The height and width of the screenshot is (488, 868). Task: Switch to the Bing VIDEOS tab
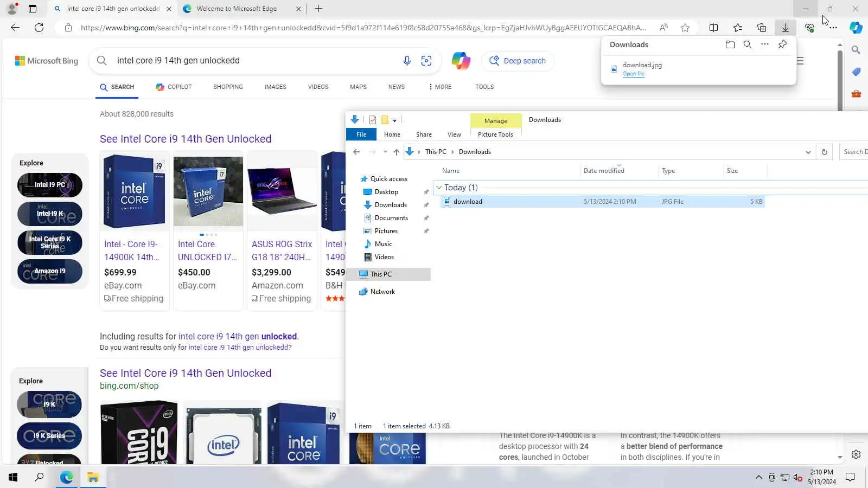click(x=318, y=87)
